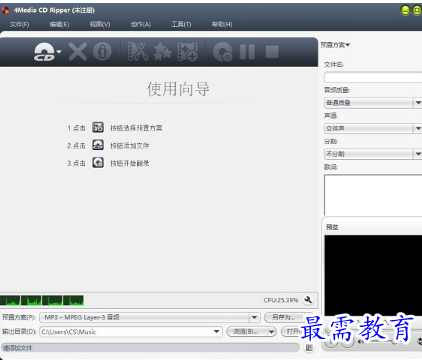
Task: Click the 4Media app icon in title bar
Action: 5,11
